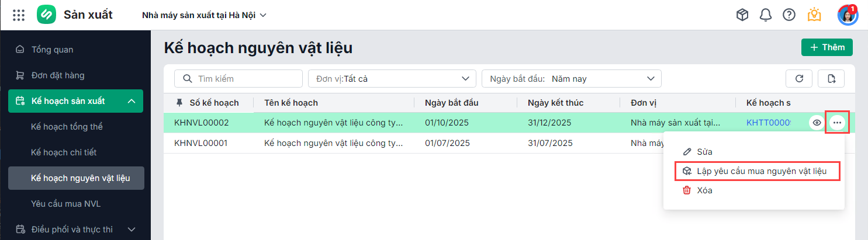868x240 pixels.
Task: Open the Ngày bắt đầu date filter
Action: coord(571,78)
